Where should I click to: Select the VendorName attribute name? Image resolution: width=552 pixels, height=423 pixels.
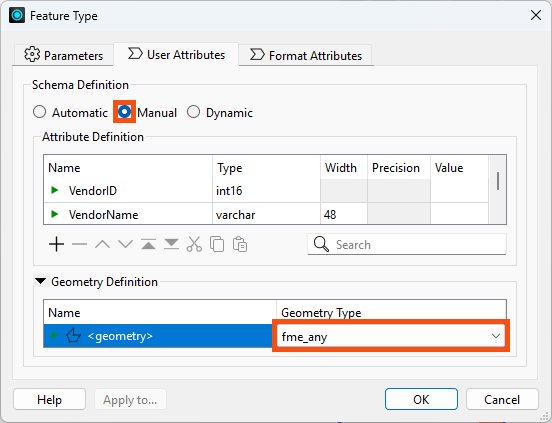pyautogui.click(x=104, y=214)
